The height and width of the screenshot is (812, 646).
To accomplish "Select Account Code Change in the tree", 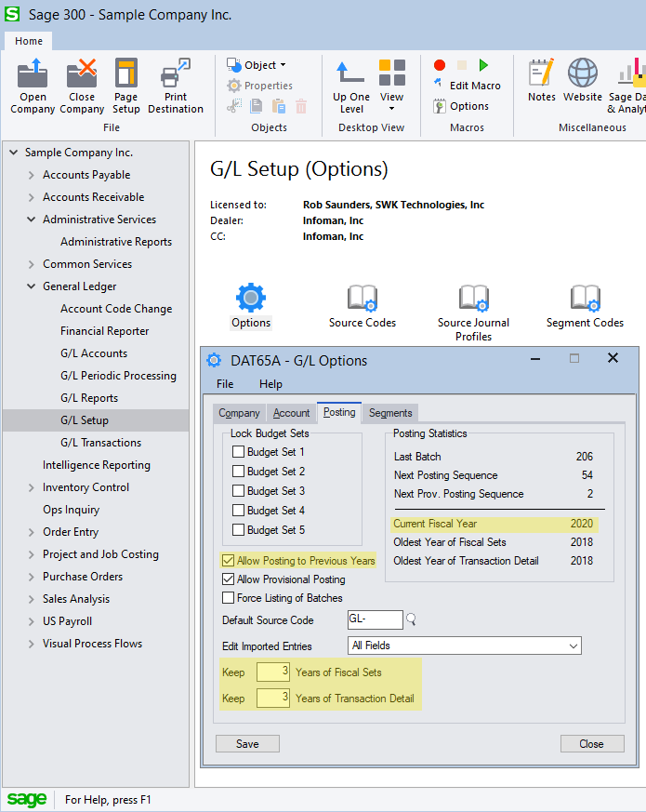I will (x=116, y=309).
